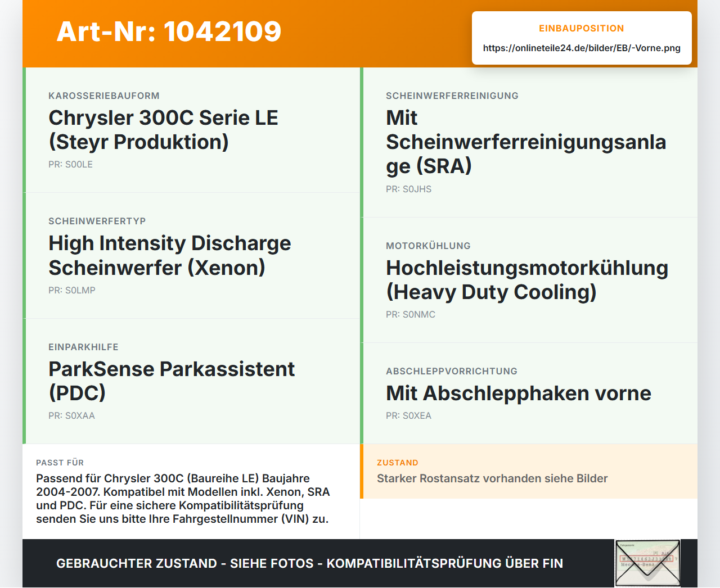Click PR code S0NMC
Image resolution: width=720 pixels, height=588 pixels.
pos(411,314)
